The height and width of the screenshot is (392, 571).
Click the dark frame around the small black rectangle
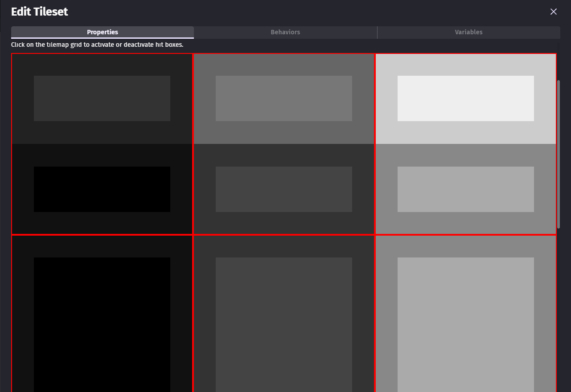(x=102, y=155)
